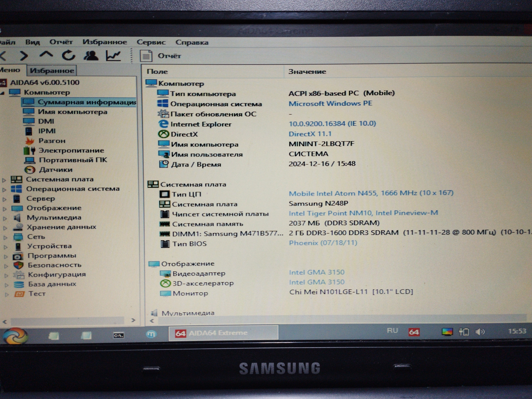Viewport: 532px width, 399px height.
Task: Go forward with the right arrow toolbar icon
Action: [x=24, y=56]
